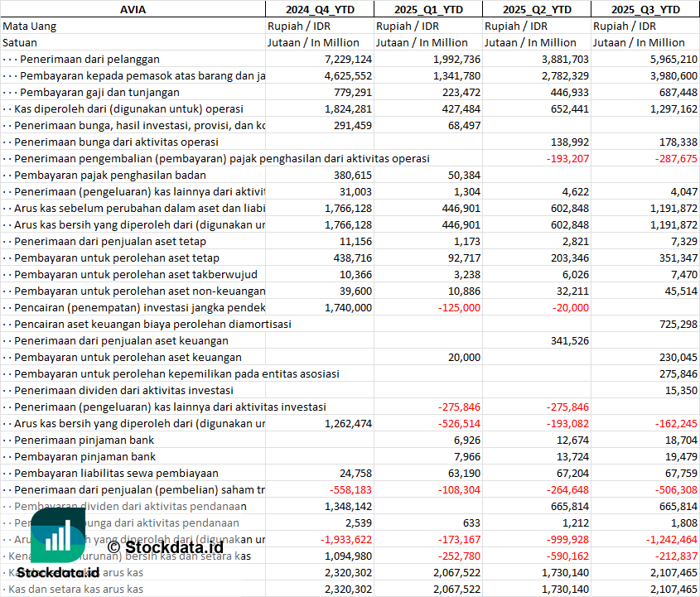
Task: Select the 2024_Q4_YTD column header
Action: (319, 9)
